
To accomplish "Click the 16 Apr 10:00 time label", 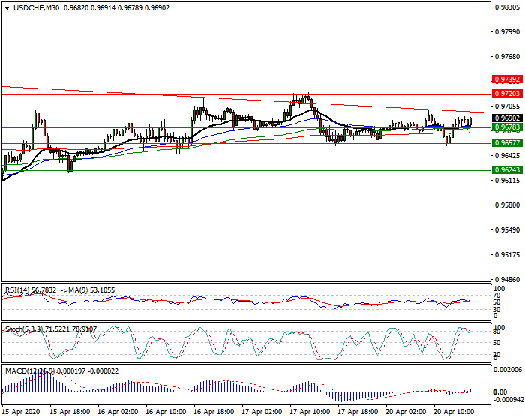I will (166, 411).
